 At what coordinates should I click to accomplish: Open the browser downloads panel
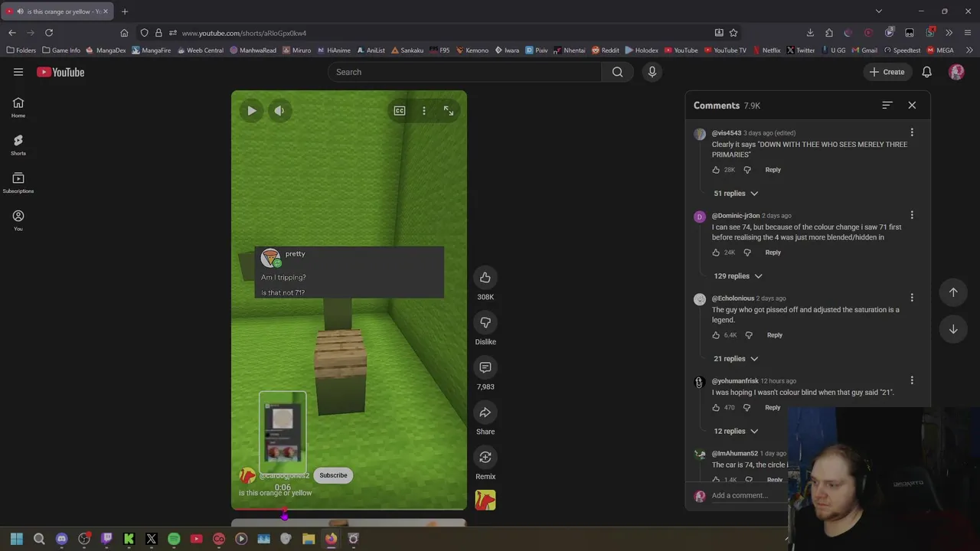[x=810, y=33]
